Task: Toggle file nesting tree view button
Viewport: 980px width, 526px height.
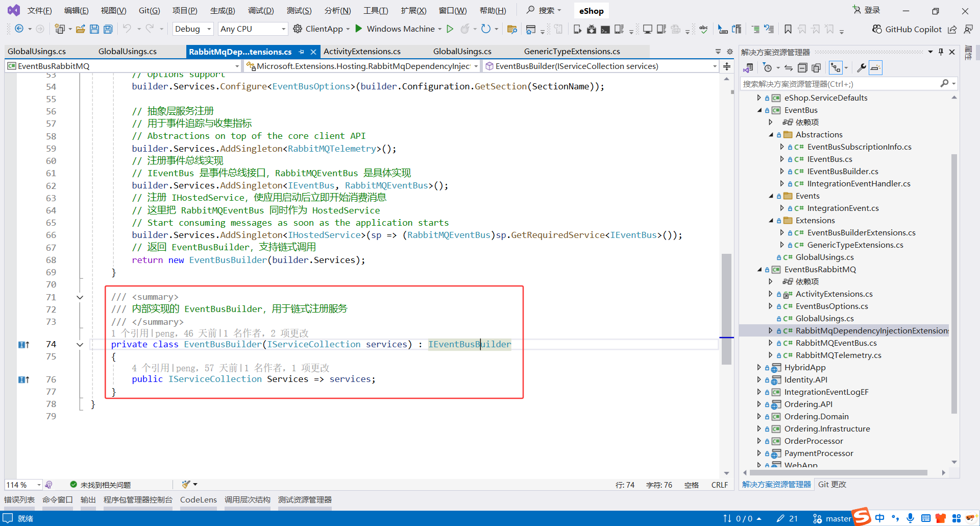Action: click(836, 68)
